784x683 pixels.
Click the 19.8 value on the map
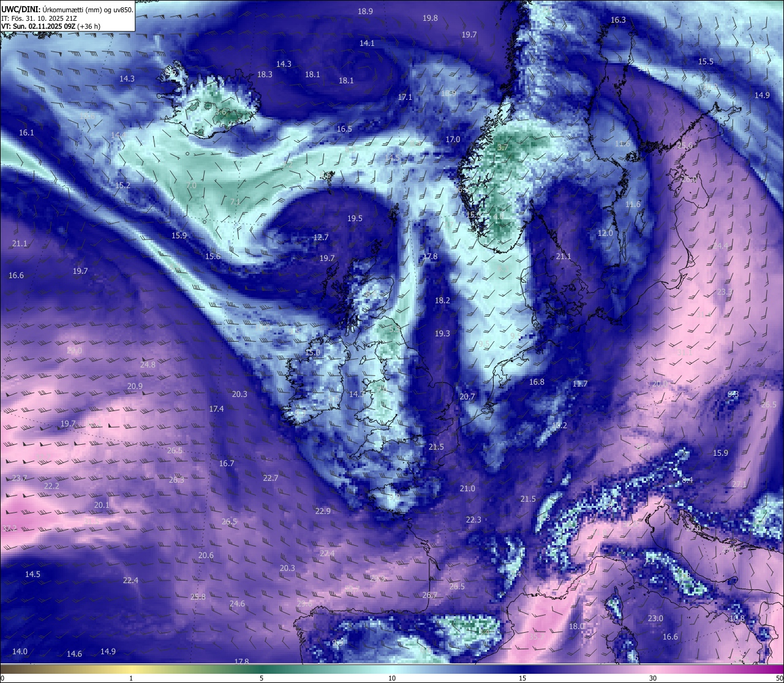click(431, 18)
